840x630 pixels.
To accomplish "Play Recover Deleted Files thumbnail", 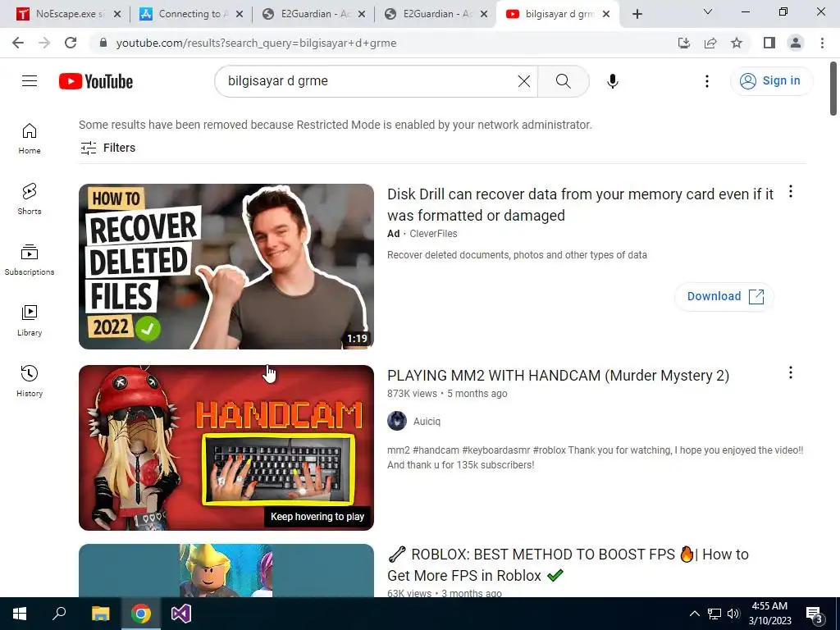I will point(226,267).
